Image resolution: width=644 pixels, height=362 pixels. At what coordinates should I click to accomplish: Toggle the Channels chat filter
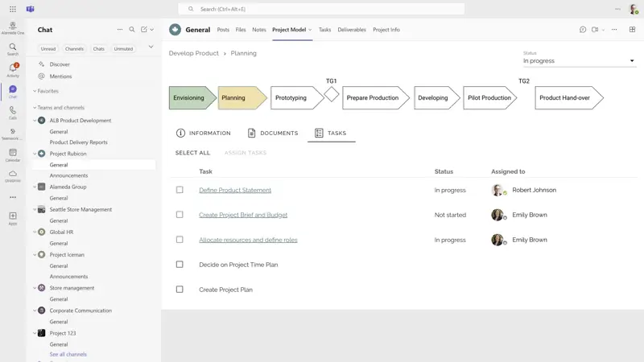tap(74, 49)
